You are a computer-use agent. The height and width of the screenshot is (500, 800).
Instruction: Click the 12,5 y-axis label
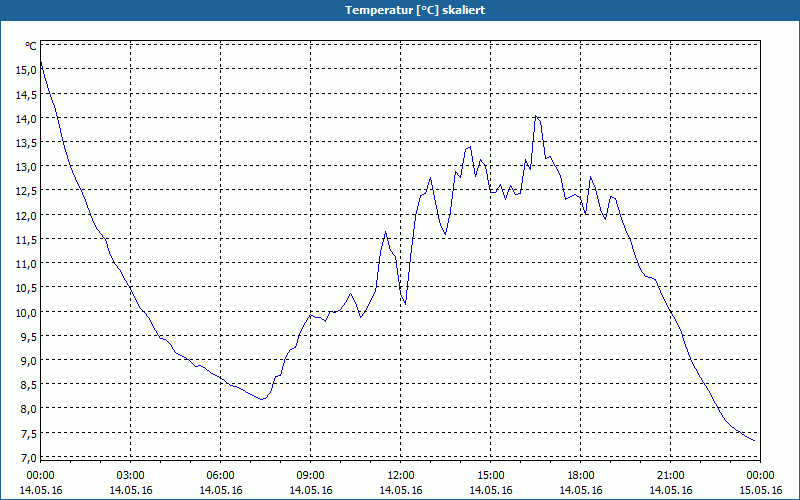tap(26, 191)
